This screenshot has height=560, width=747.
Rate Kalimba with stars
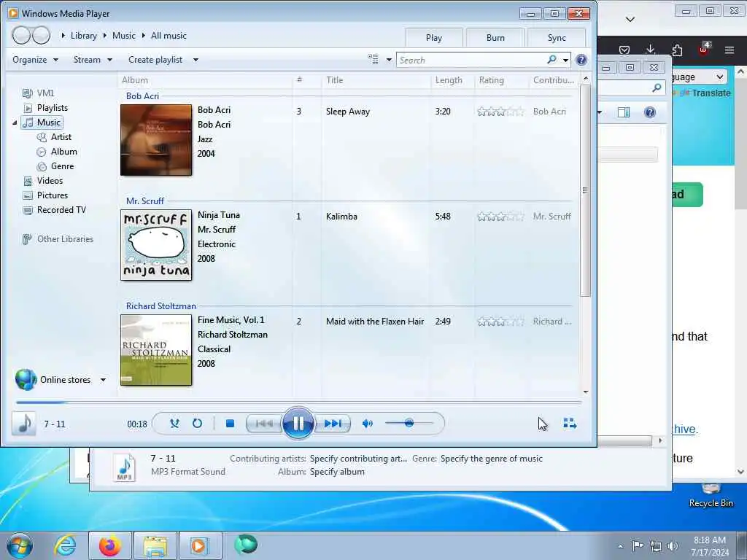click(x=500, y=217)
